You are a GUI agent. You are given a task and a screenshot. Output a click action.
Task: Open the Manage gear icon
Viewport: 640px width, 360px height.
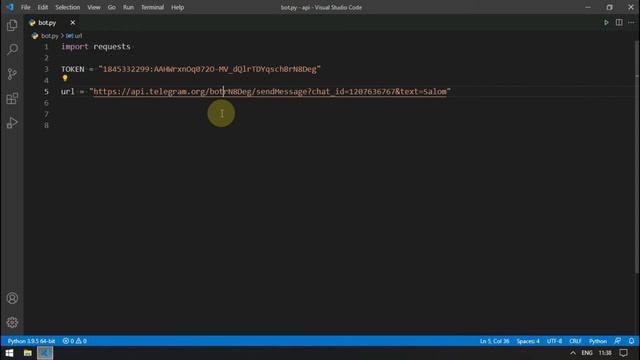coord(12,322)
